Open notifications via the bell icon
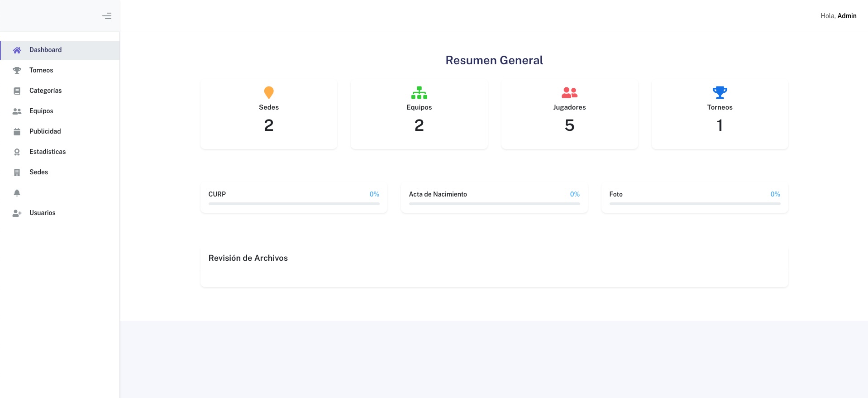Screen dimensions: 868x398 pos(17,193)
